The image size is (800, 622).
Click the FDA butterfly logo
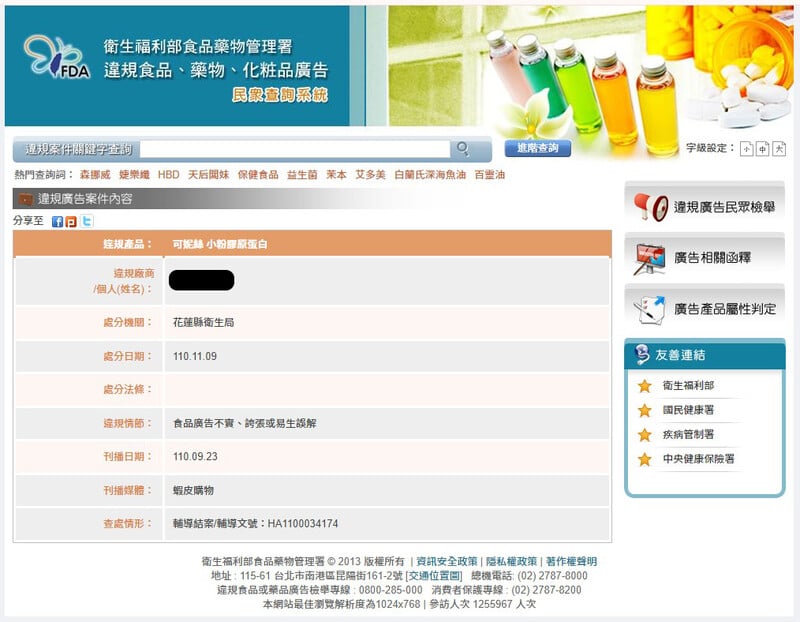point(57,57)
